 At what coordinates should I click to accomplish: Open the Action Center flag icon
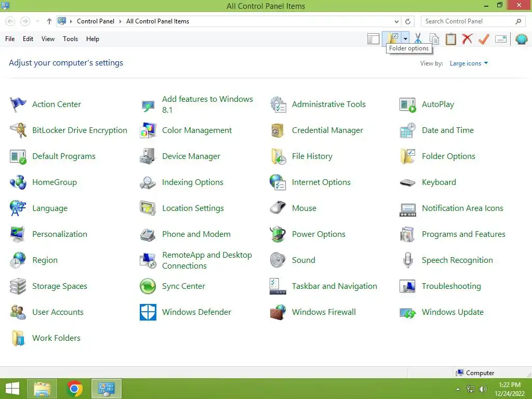coord(18,104)
